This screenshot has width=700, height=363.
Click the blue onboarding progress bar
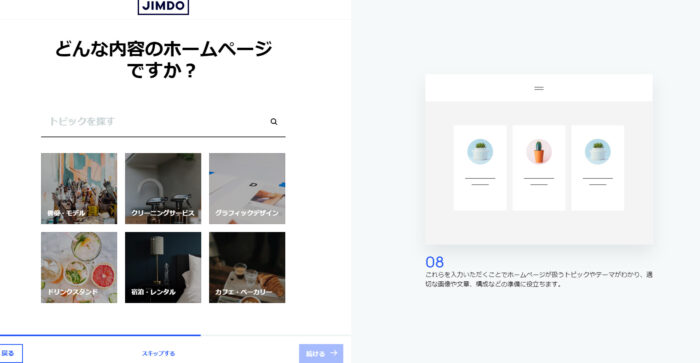(100, 335)
